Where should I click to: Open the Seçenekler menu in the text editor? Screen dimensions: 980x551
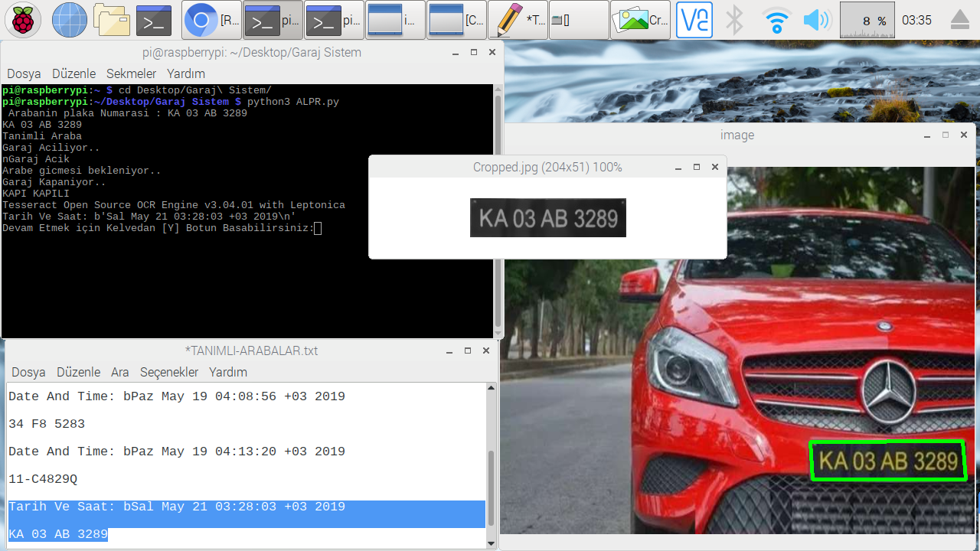pyautogui.click(x=168, y=372)
